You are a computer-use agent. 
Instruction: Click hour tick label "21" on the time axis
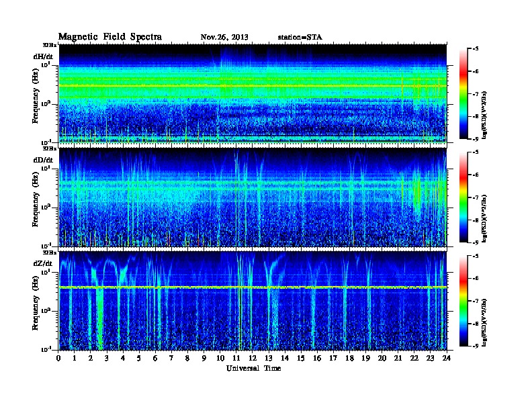398,358
